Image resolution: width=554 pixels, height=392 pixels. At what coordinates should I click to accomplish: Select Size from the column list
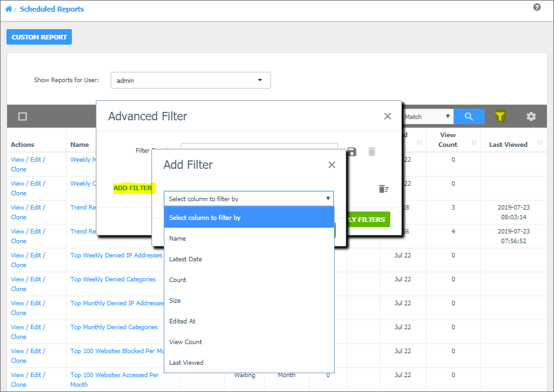[249, 300]
